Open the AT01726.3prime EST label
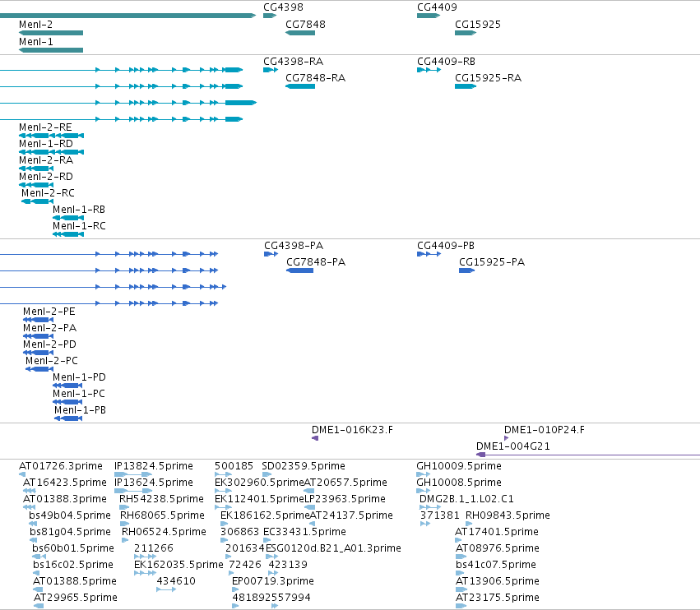The image size is (700, 610). pos(61,466)
